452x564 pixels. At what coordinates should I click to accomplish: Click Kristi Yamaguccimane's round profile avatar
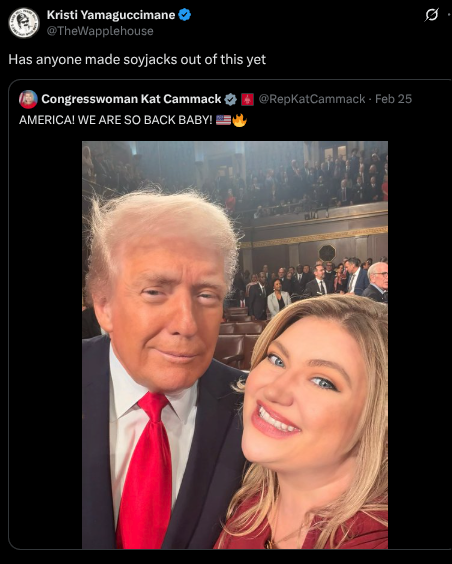coord(24,23)
